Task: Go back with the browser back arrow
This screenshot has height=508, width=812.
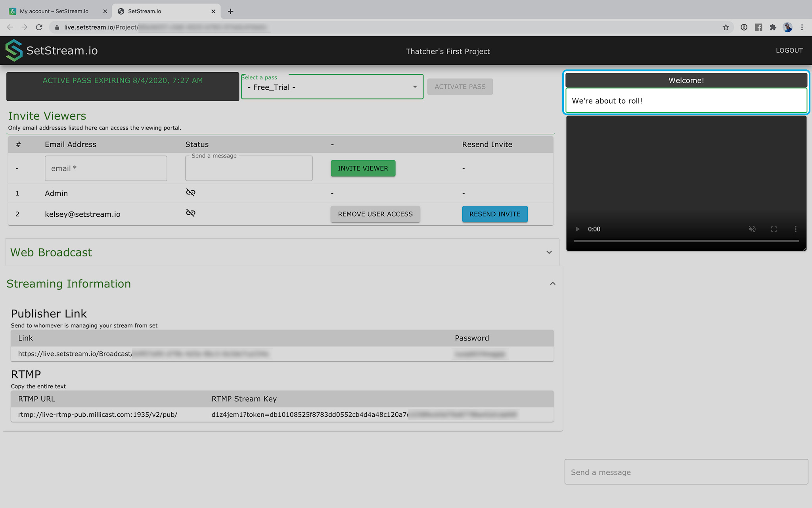Action: 10,27
